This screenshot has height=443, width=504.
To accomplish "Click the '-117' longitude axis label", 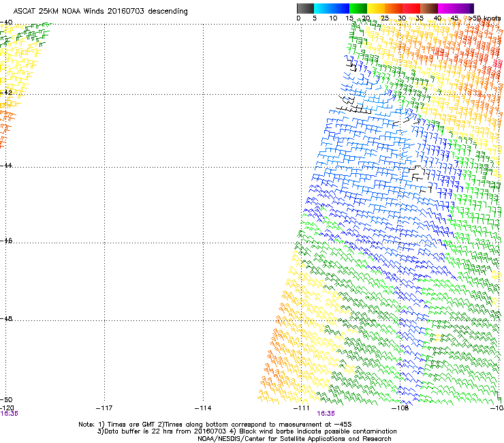I will [x=104, y=408].
